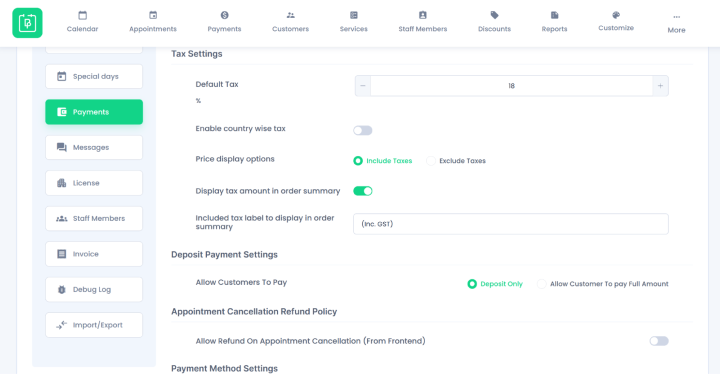Click the Tax Settings heading
This screenshot has width=720, height=374.
tap(197, 54)
